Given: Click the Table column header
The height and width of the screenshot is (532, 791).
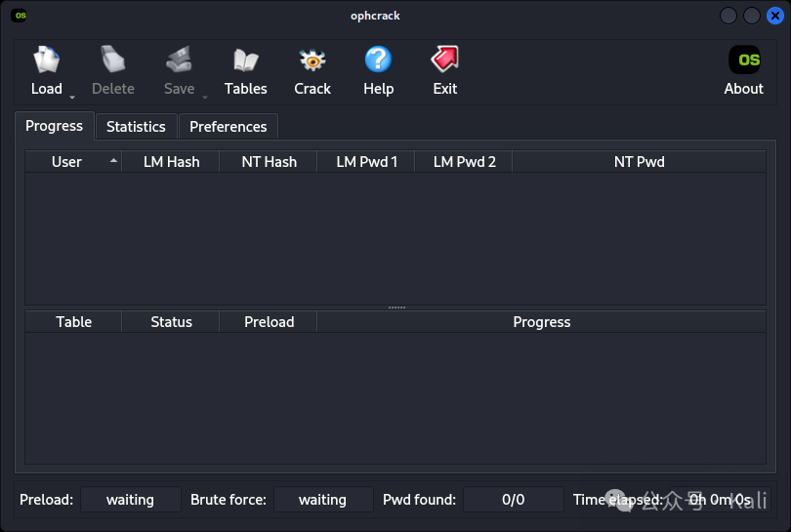Looking at the screenshot, I should tap(73, 322).
